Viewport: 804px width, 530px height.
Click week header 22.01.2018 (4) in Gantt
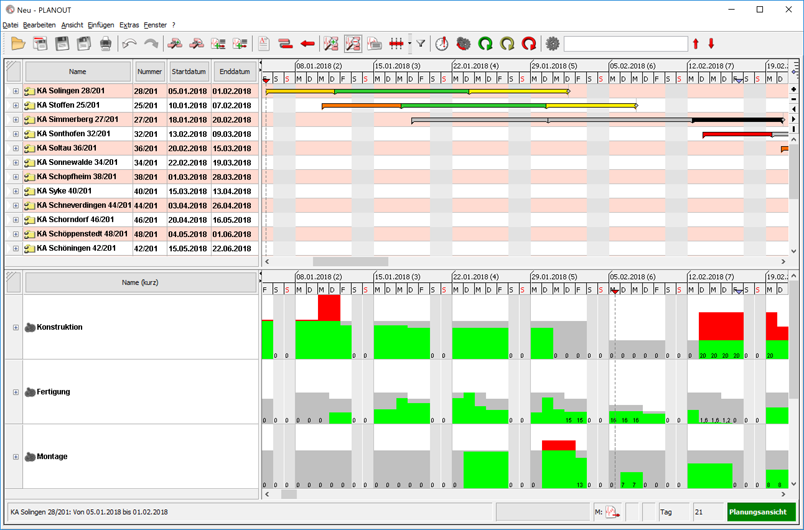475,66
